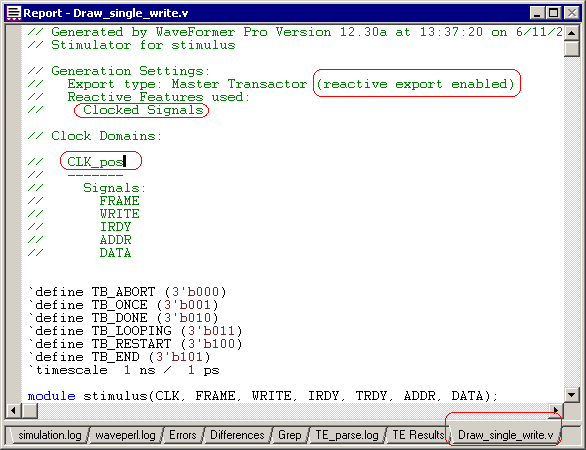This screenshot has width=586, height=450.
Task: Select the Draw_single_write.v tab
Action: (505, 435)
